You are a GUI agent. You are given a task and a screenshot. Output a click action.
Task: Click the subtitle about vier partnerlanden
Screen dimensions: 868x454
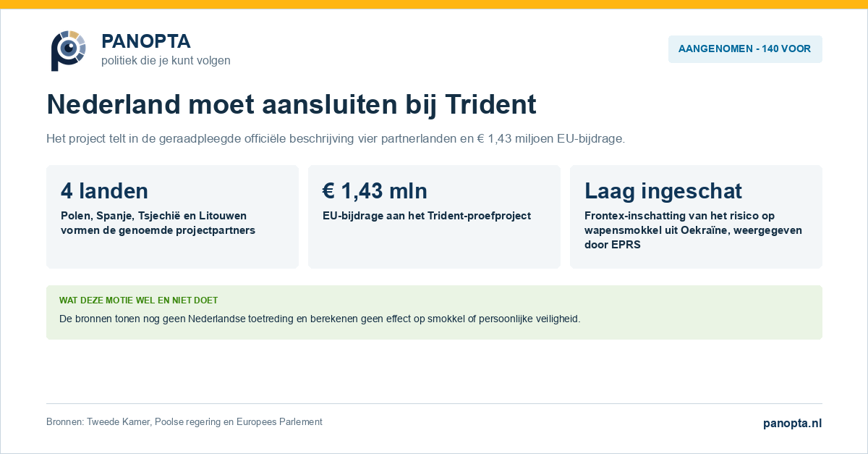click(x=336, y=138)
